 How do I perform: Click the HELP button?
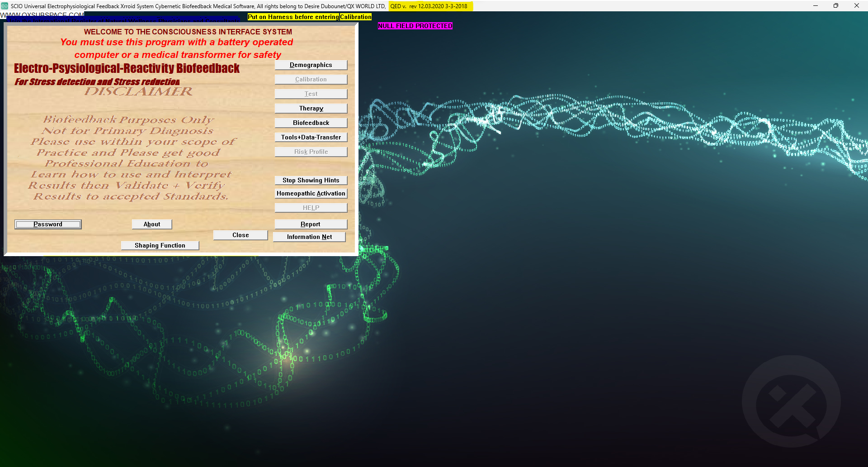[x=311, y=208]
